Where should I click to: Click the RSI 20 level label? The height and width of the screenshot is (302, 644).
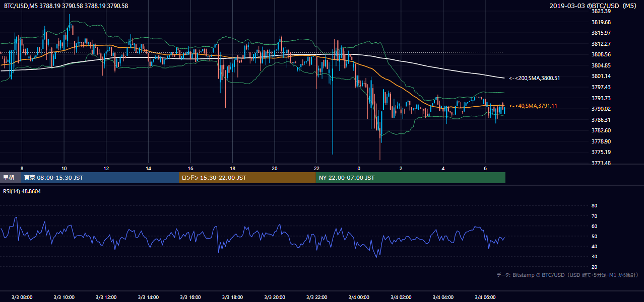coord(594,267)
